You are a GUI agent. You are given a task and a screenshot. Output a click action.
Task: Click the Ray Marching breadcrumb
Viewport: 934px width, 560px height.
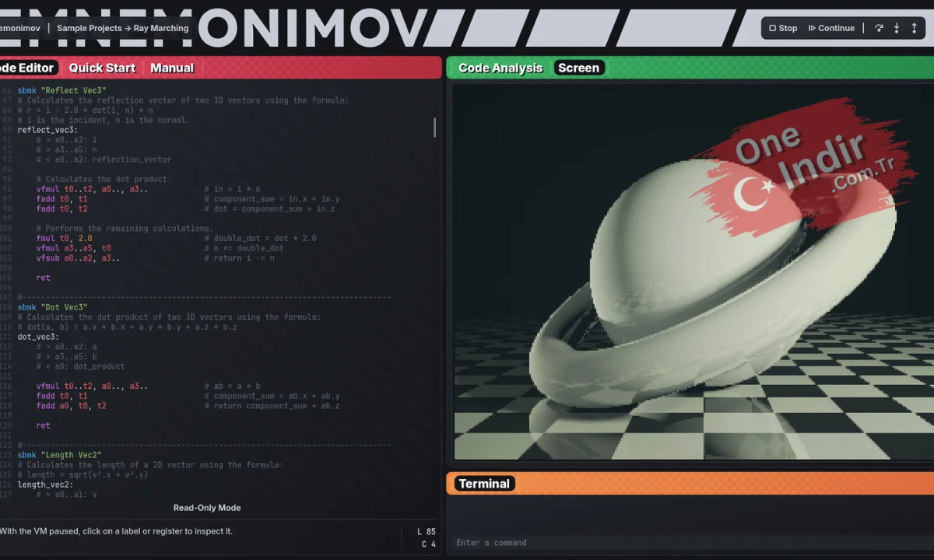pyautogui.click(x=161, y=28)
